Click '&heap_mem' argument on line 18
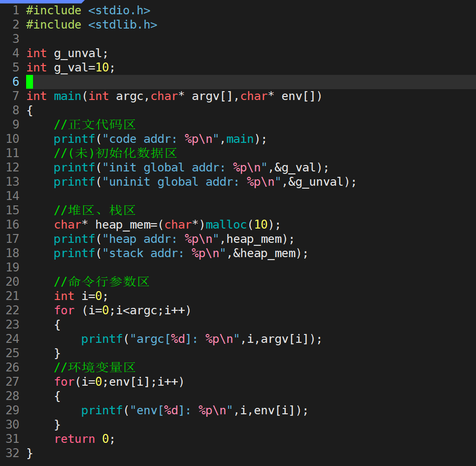476x466 pixels. pos(264,253)
